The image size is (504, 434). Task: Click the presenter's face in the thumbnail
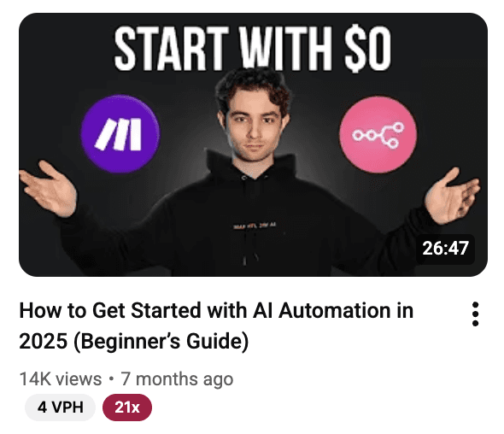254,126
